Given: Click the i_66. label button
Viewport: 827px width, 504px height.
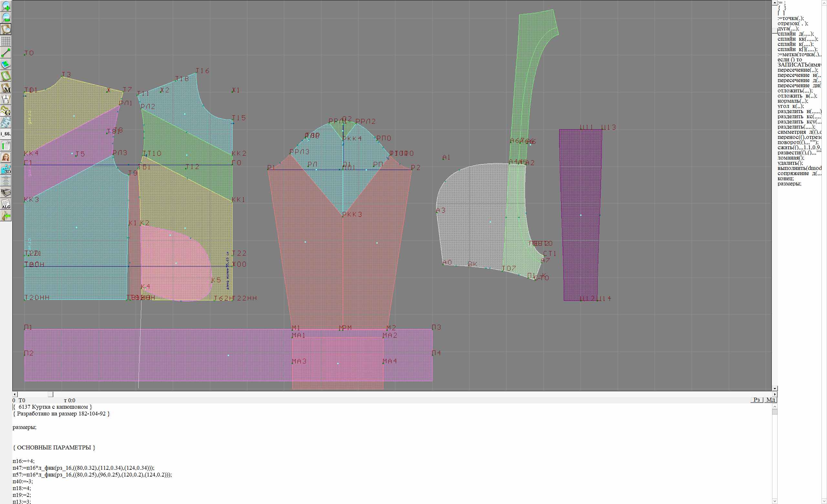Looking at the screenshot, I should coord(6,134).
